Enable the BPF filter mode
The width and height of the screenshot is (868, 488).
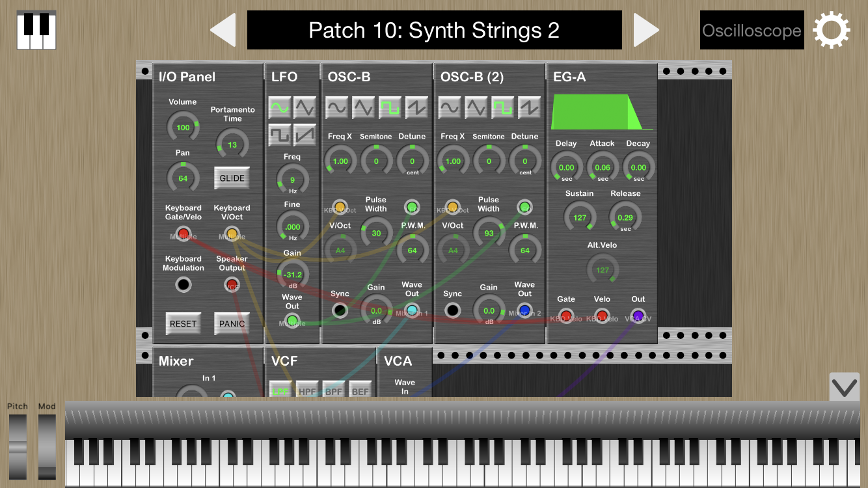(x=334, y=390)
